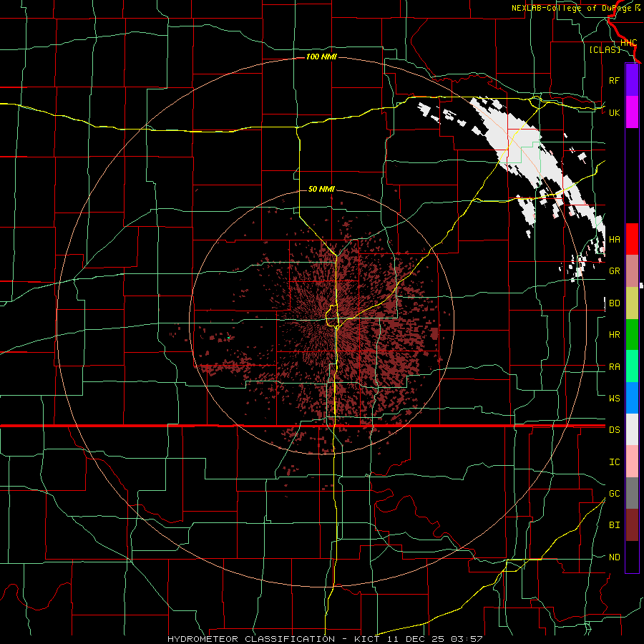Click the 'NEXLAB-College of DuPage' text

[x=571, y=8]
